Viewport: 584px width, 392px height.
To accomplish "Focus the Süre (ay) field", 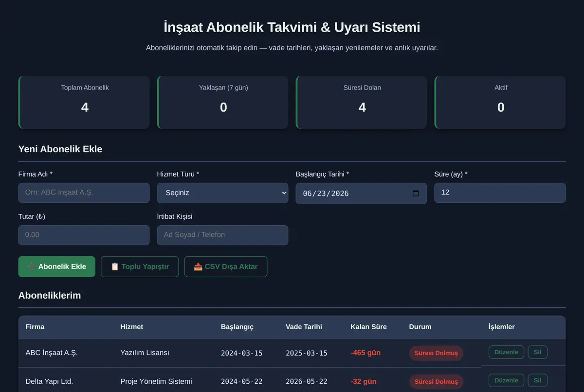I will [x=500, y=193].
